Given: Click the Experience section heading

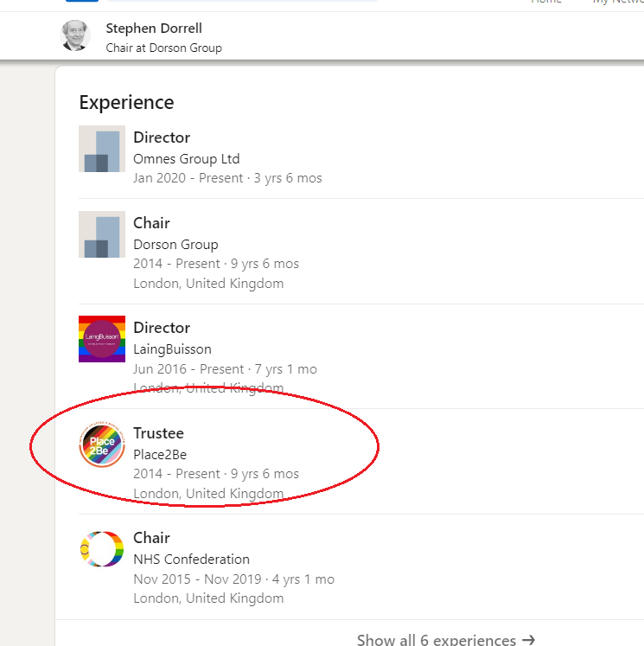Looking at the screenshot, I should coord(126,103).
